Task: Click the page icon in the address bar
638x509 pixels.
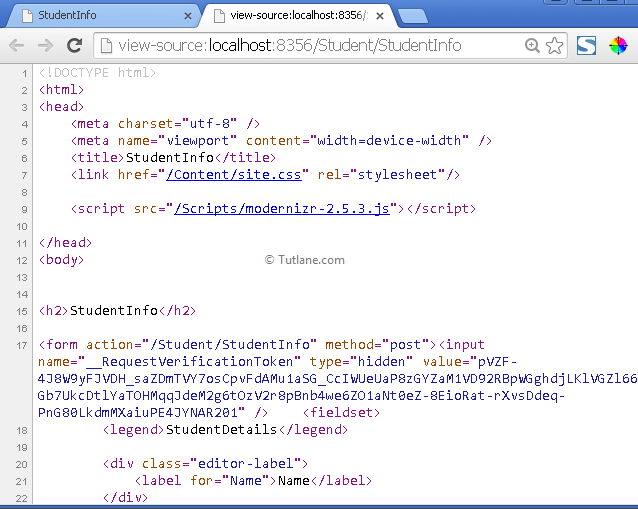Action: click(x=106, y=45)
